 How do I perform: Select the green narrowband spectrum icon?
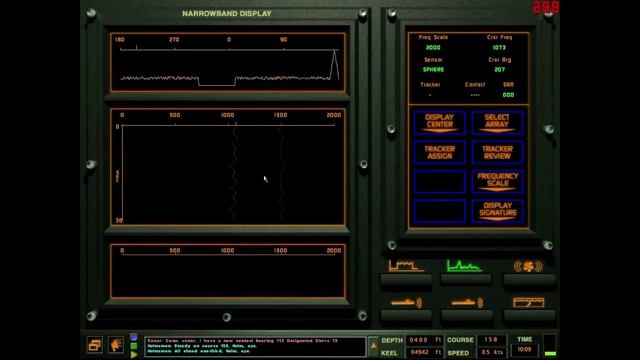click(464, 266)
